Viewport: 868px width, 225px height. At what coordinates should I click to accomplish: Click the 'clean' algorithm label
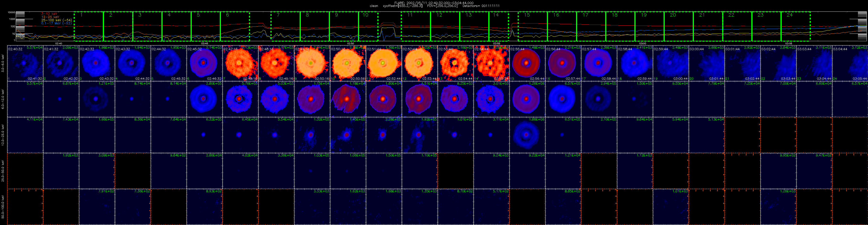(x=374, y=6)
